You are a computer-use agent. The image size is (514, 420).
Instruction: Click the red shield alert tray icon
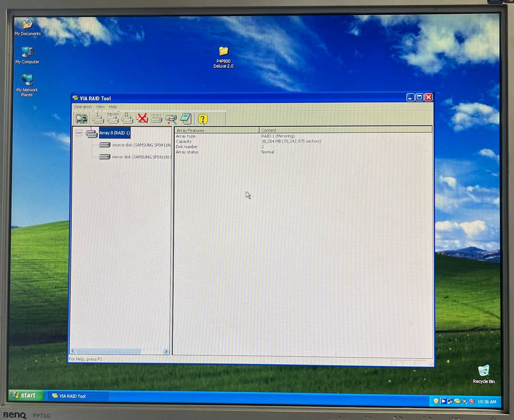(471, 401)
